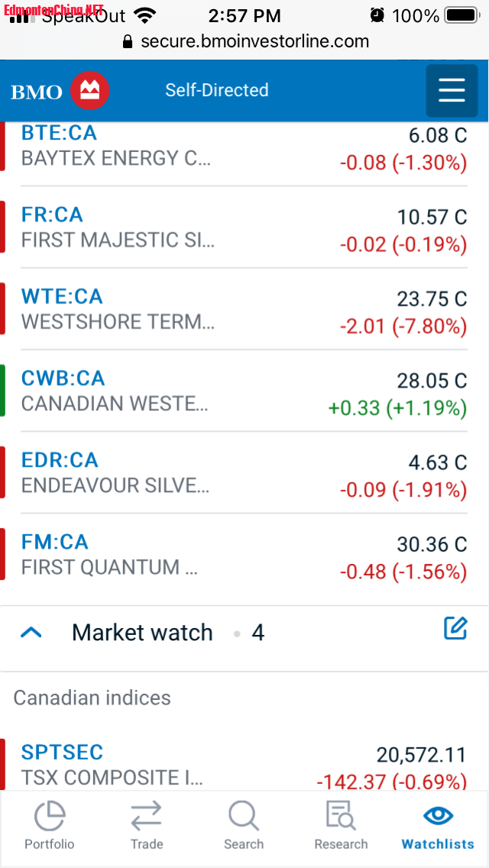Open SPTSEC TSX Composite index
This screenshot has width=489, height=868.
63,753
